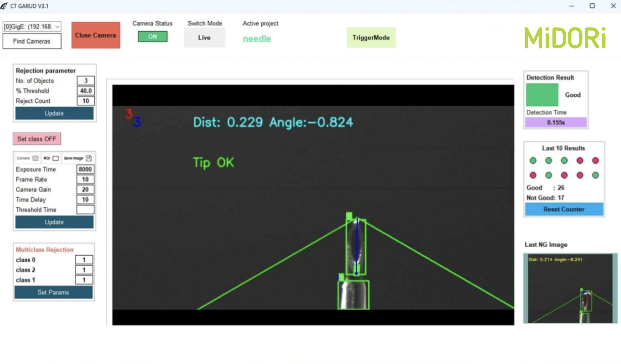Screen dimensions: 621x364
Task: Enable TriggerMode
Action: pos(371,37)
